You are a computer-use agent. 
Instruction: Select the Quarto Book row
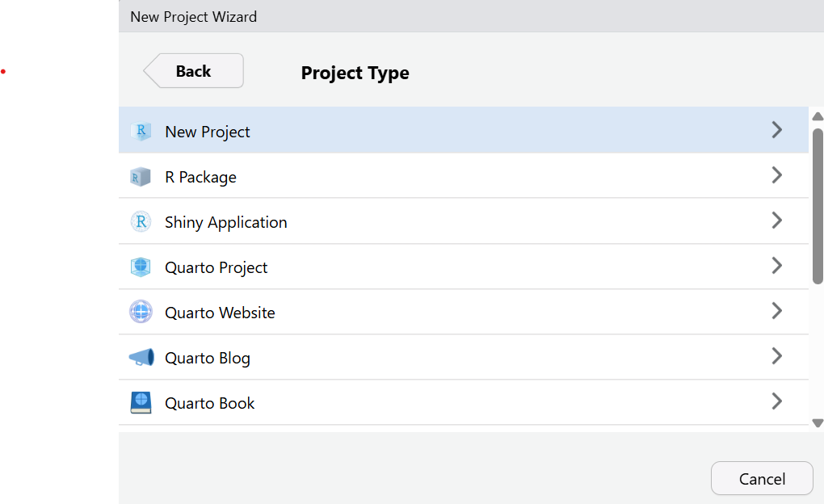point(404,402)
